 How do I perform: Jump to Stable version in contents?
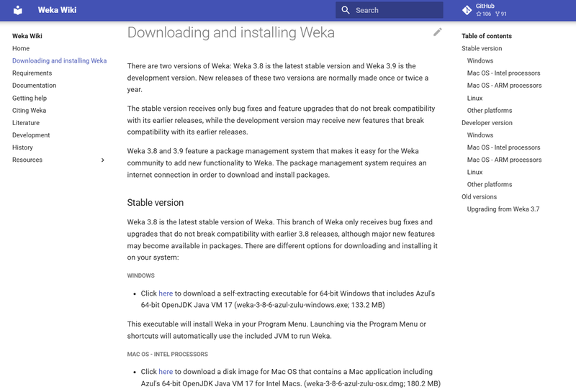coord(482,48)
